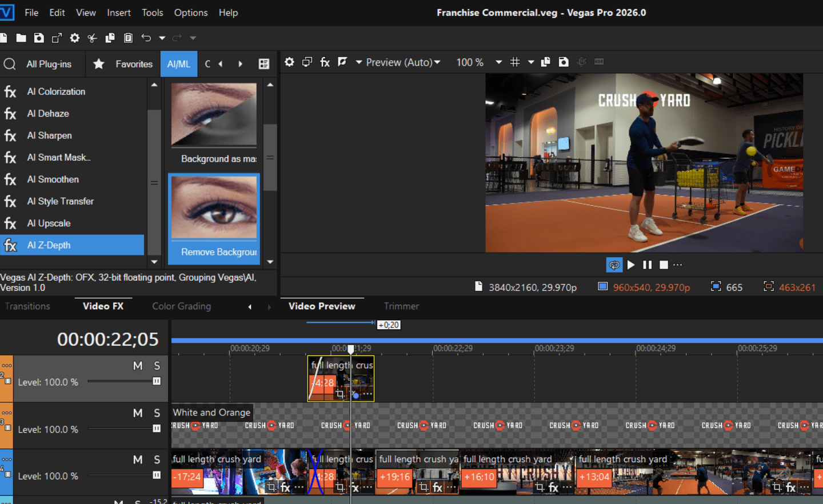Click the track 4 level slider handle
Screen dimensions: 823x504
[157, 475]
